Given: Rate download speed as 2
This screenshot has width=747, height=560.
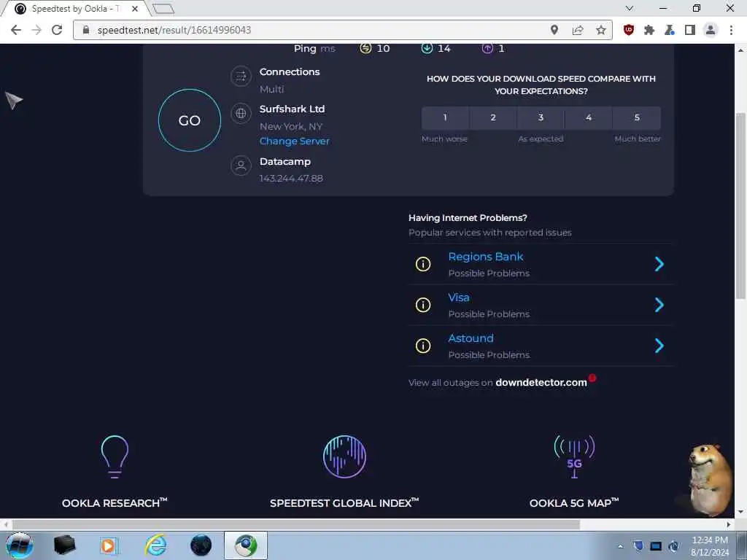Looking at the screenshot, I should coord(493,117).
